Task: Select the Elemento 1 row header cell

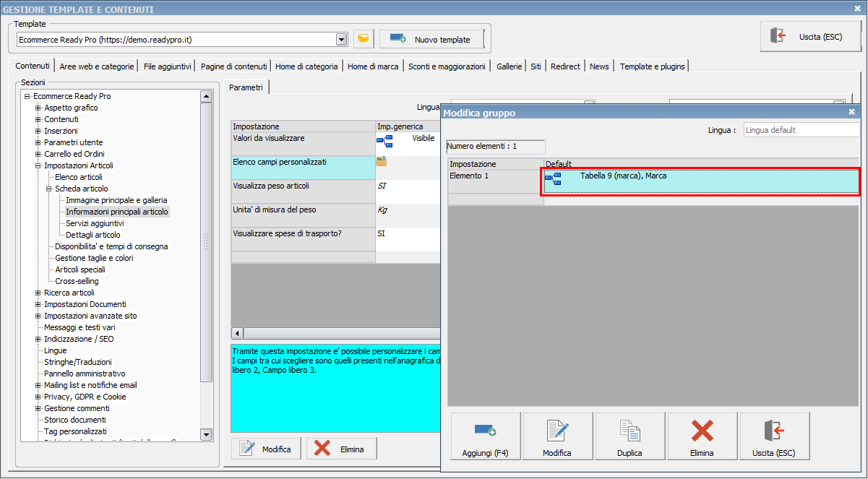Action: point(495,181)
